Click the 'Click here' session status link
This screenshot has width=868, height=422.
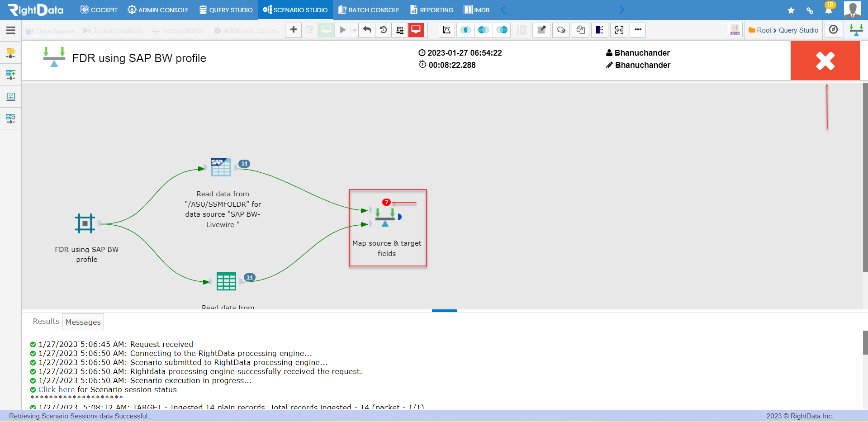[57, 389]
